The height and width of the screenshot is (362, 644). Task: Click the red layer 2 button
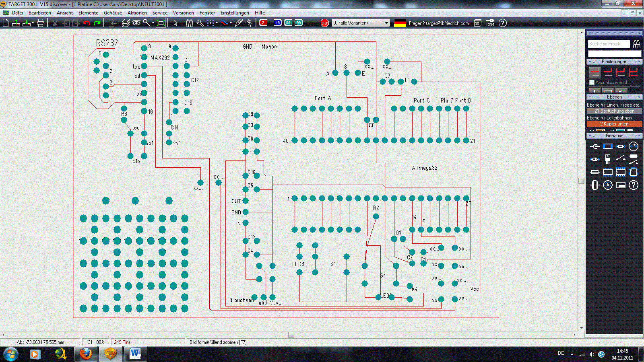(x=263, y=23)
